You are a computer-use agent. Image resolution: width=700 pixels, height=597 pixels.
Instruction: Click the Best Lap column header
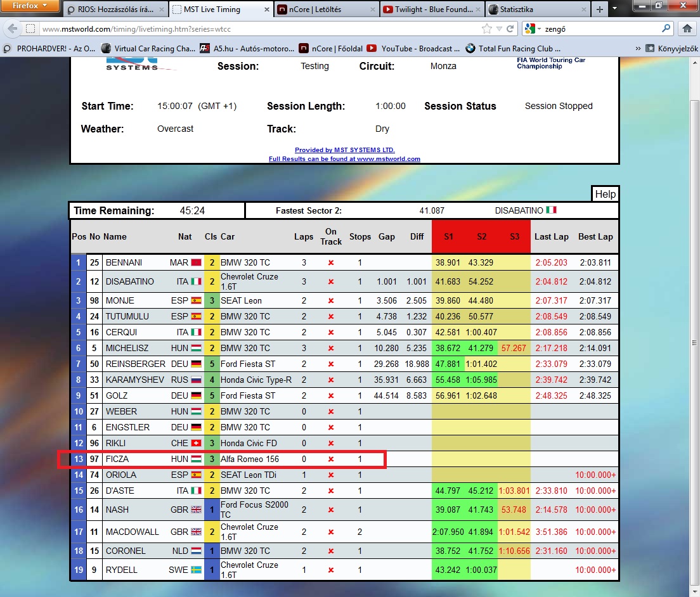(x=595, y=236)
